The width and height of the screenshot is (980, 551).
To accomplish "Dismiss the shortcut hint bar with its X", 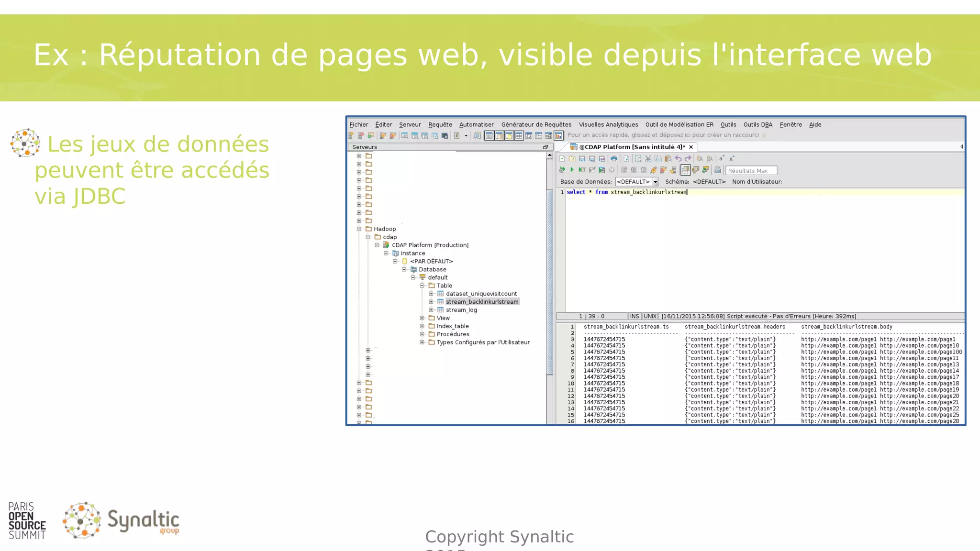I will pos(764,135).
